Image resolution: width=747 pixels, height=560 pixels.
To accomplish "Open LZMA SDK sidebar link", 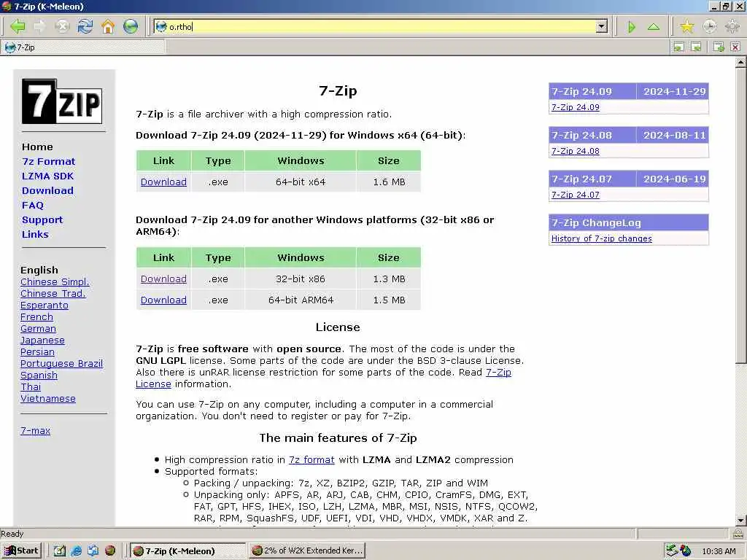I will 47,176.
